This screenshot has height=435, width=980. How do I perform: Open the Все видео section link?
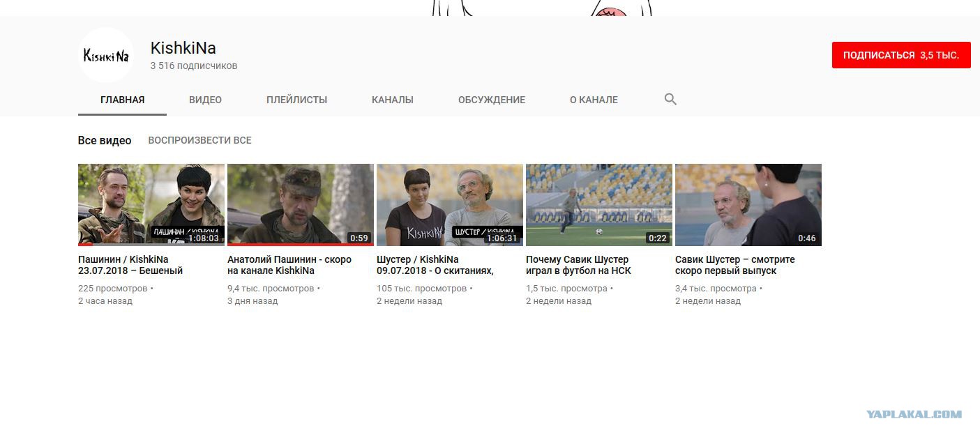click(x=105, y=140)
